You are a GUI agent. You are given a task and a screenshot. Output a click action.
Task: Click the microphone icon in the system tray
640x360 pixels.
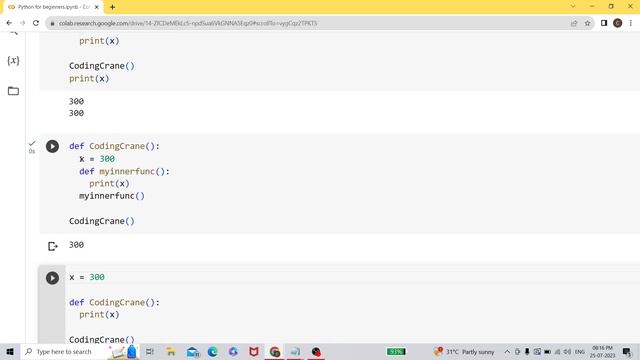tap(527, 351)
